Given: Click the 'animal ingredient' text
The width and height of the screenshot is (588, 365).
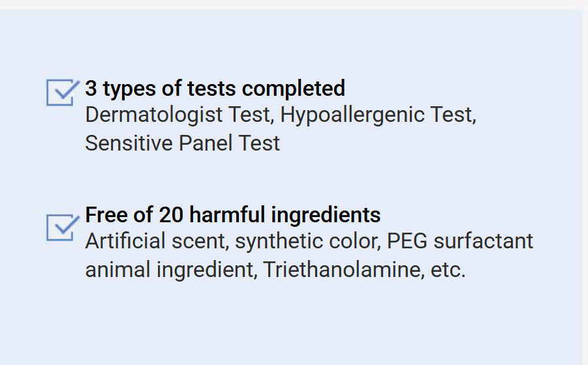Looking at the screenshot, I should pyautogui.click(x=168, y=269).
